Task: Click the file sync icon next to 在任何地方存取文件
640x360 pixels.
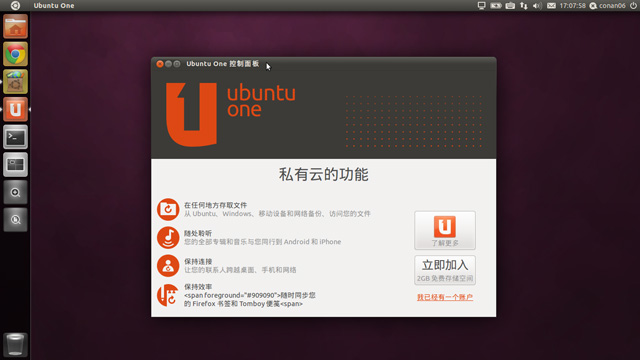Action: click(x=168, y=209)
